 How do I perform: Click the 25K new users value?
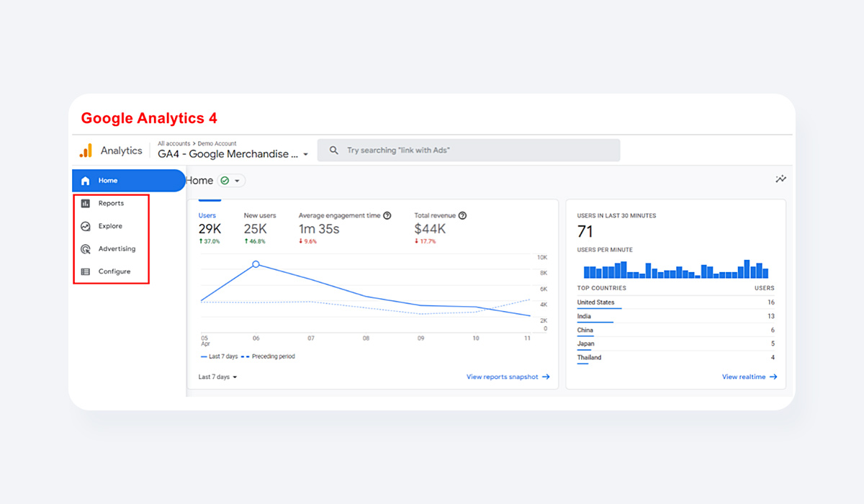coord(256,229)
